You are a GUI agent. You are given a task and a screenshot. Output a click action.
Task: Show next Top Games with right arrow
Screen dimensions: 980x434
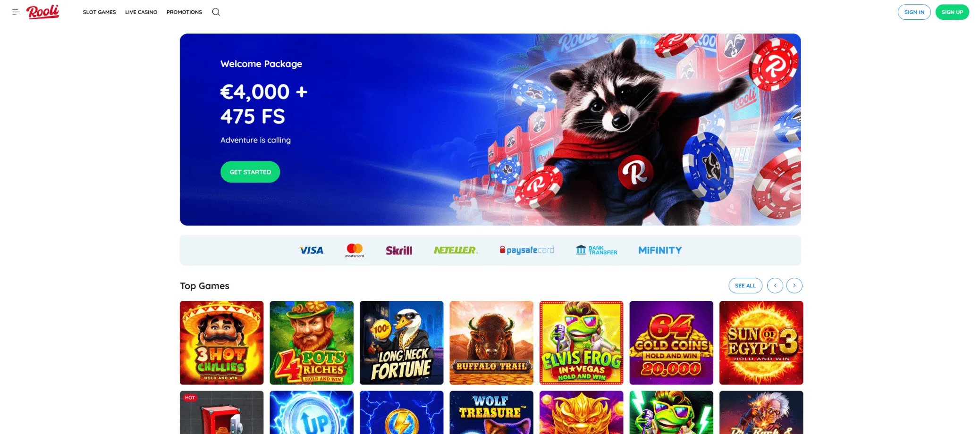pos(794,285)
